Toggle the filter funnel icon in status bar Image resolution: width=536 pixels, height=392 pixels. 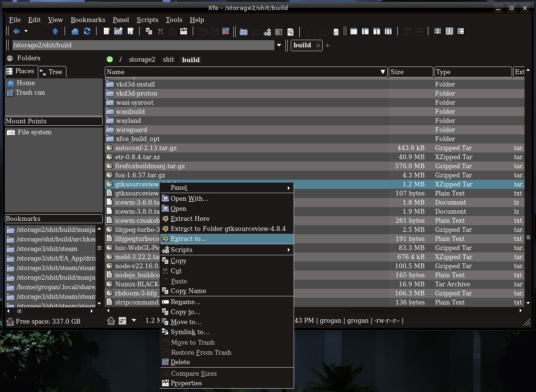coord(134,321)
